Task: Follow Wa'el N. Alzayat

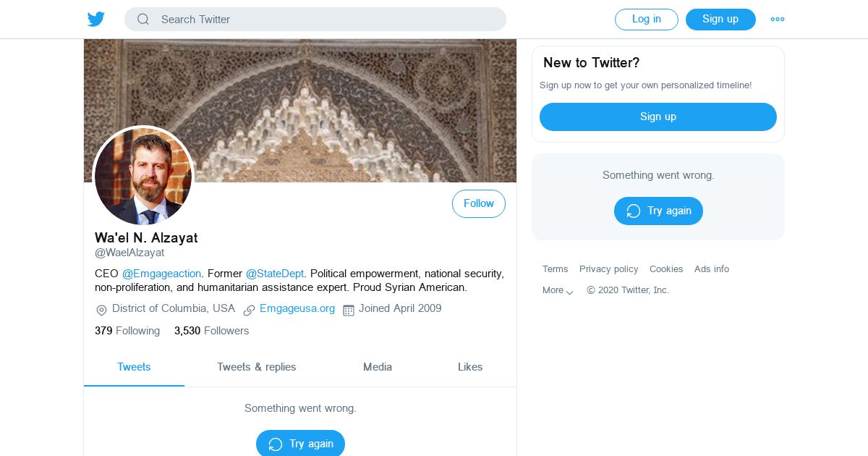Action: [x=479, y=204]
